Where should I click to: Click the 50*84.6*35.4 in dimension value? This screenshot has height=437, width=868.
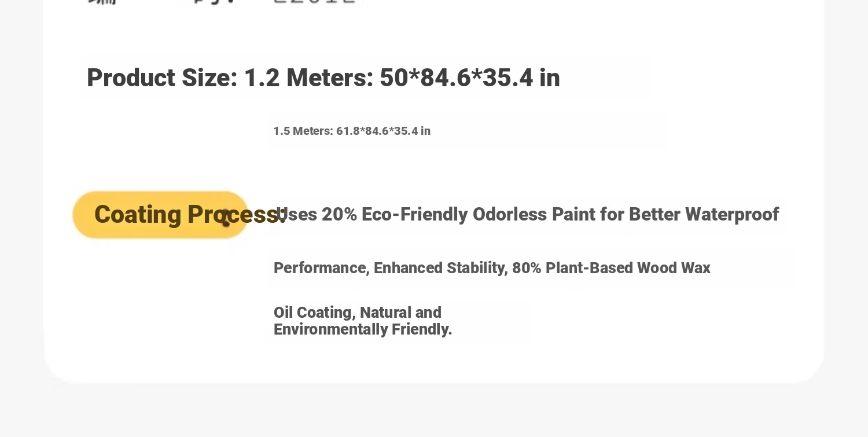[470, 78]
